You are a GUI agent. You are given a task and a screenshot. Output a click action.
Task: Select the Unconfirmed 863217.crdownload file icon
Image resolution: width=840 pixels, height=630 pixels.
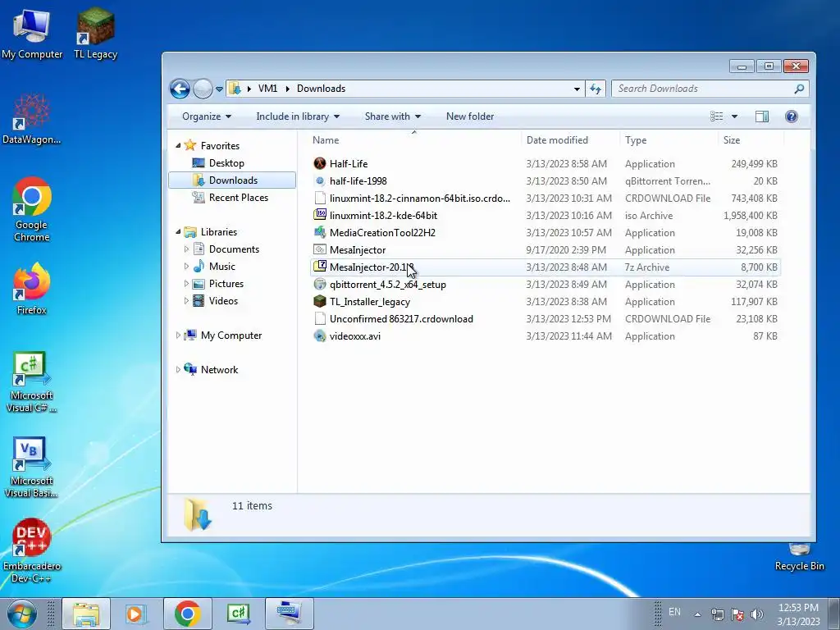point(320,319)
